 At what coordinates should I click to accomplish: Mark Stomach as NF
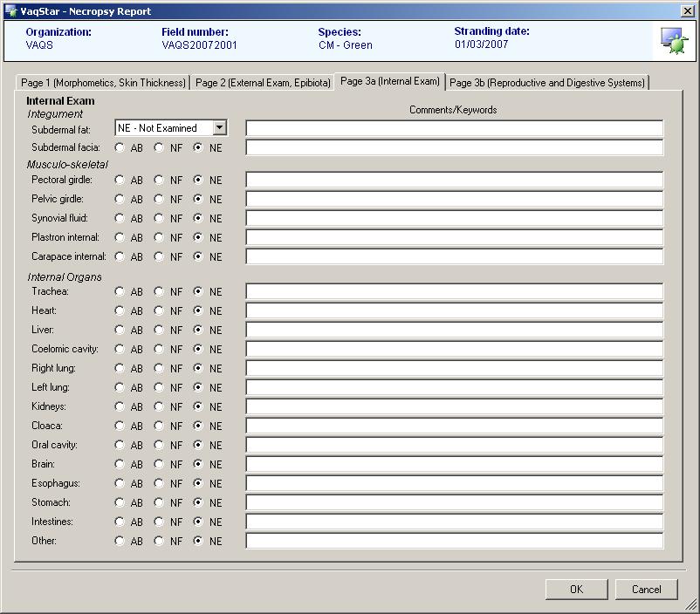[x=159, y=502]
